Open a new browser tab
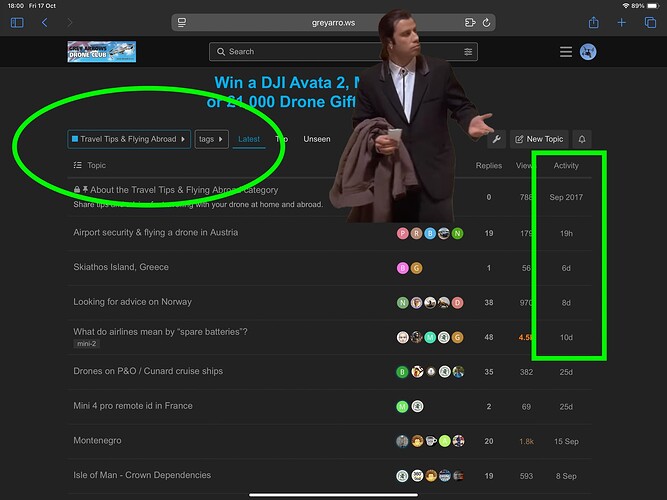The width and height of the screenshot is (667, 500). click(621, 23)
